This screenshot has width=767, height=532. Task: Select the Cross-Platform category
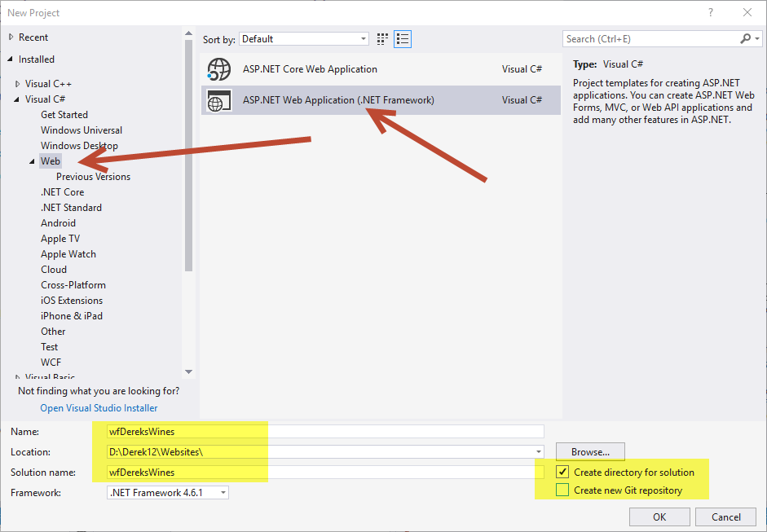pos(73,285)
